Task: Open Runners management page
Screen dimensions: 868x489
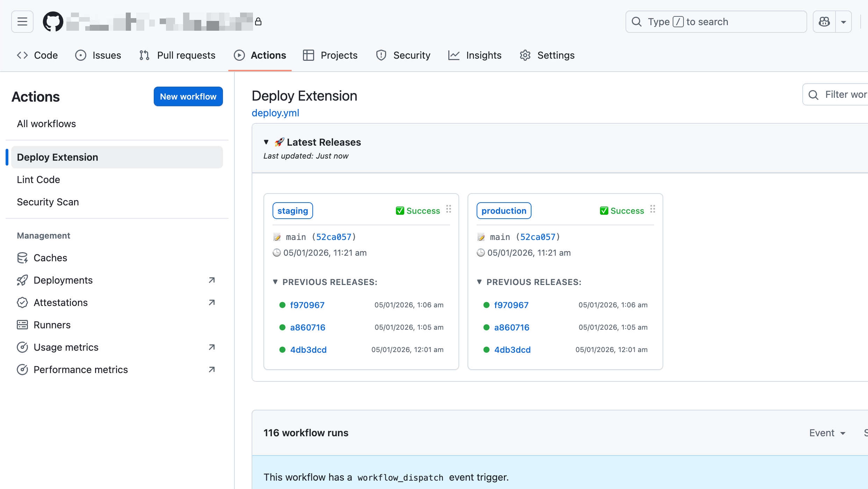Action: 52,325
